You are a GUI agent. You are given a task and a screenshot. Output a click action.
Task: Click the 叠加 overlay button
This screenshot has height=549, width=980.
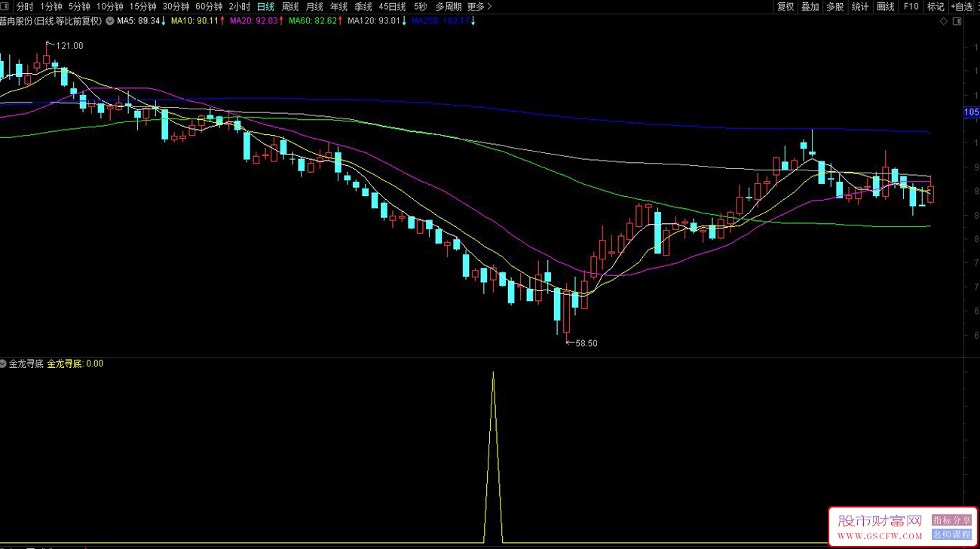810,6
